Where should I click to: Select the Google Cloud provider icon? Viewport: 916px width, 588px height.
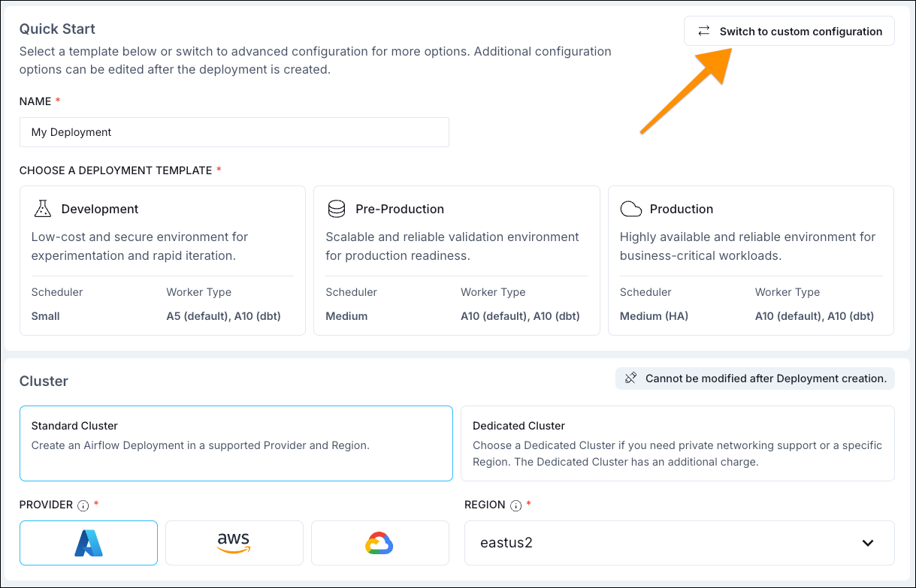[379, 542]
